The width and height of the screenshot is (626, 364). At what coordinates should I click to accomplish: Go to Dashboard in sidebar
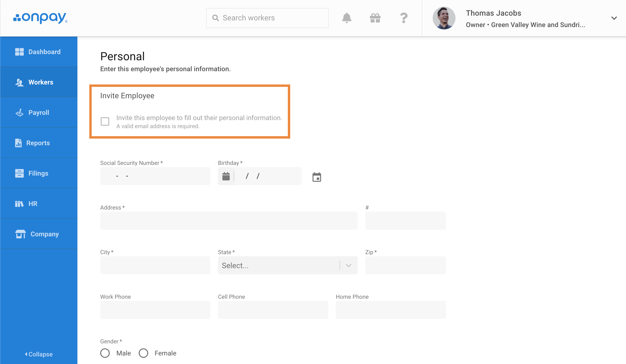pos(39,52)
